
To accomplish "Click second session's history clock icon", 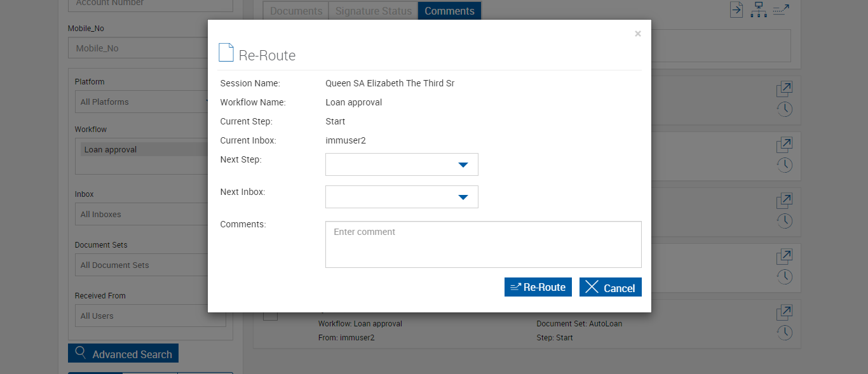I will [785, 165].
